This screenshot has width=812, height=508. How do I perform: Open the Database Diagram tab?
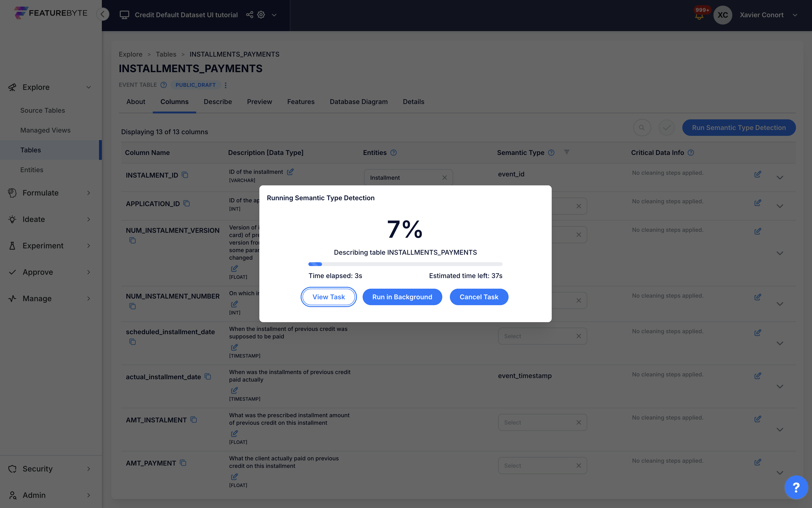[x=358, y=101]
